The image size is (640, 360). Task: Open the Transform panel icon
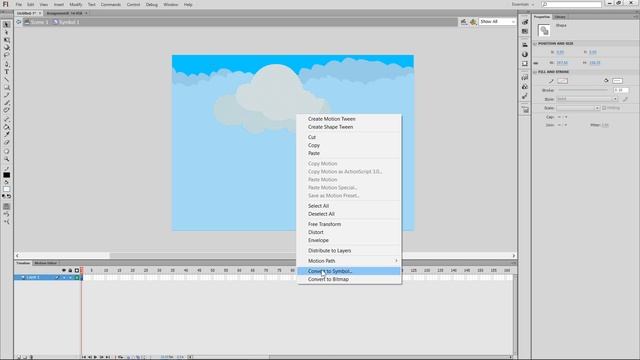click(525, 63)
